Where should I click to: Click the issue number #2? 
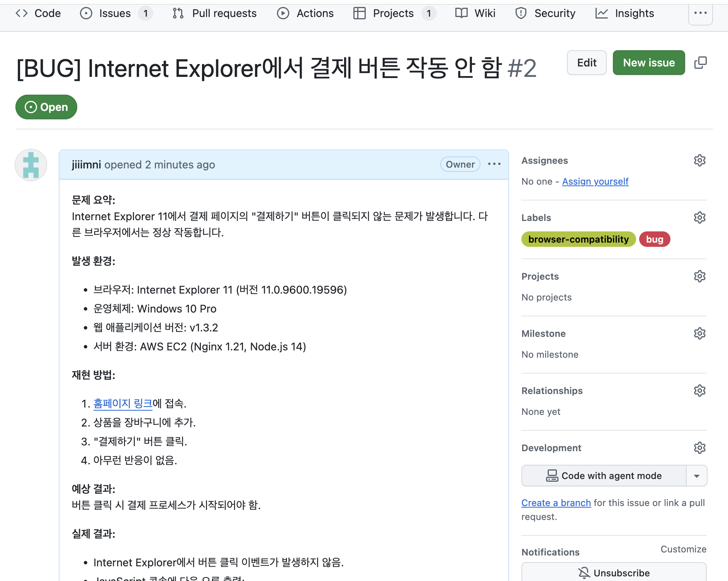[x=522, y=68]
